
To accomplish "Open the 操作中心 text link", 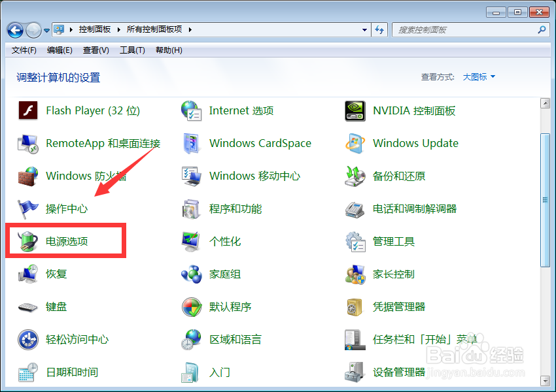I will click(x=67, y=209).
